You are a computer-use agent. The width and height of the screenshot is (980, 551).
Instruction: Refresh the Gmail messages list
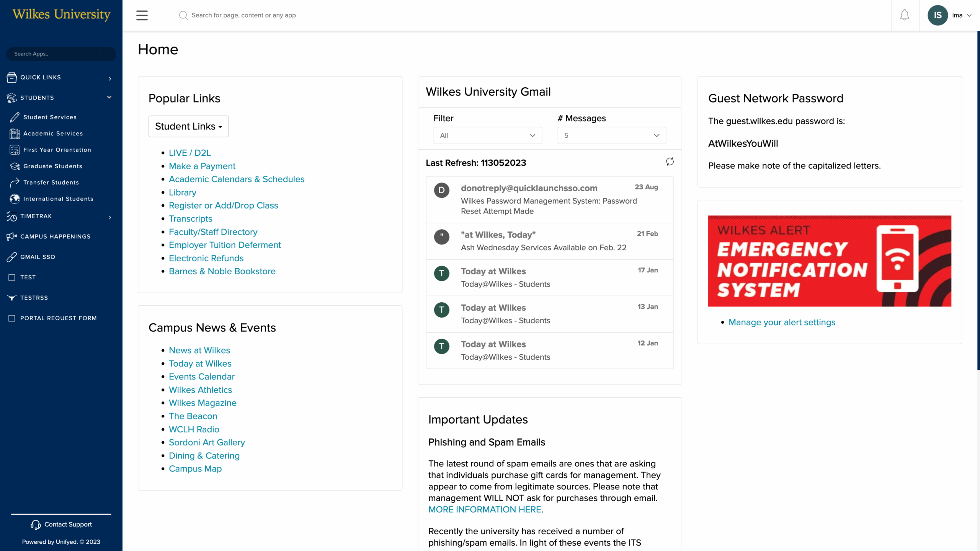tap(670, 162)
